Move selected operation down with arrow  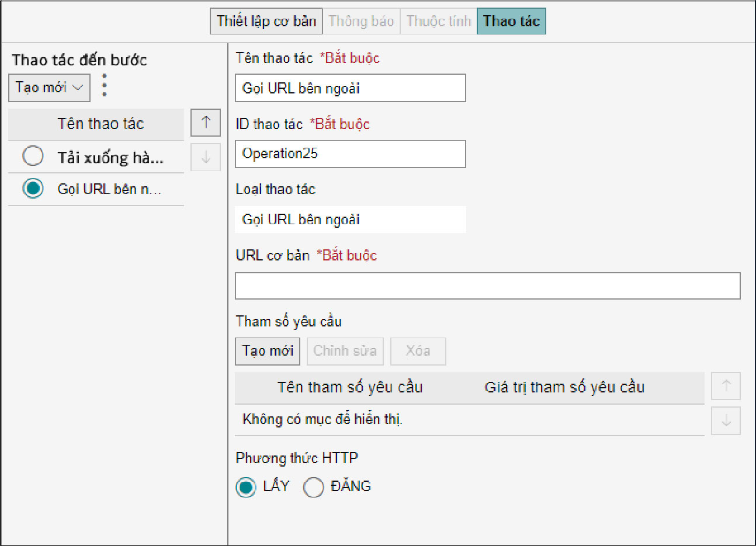tap(206, 157)
